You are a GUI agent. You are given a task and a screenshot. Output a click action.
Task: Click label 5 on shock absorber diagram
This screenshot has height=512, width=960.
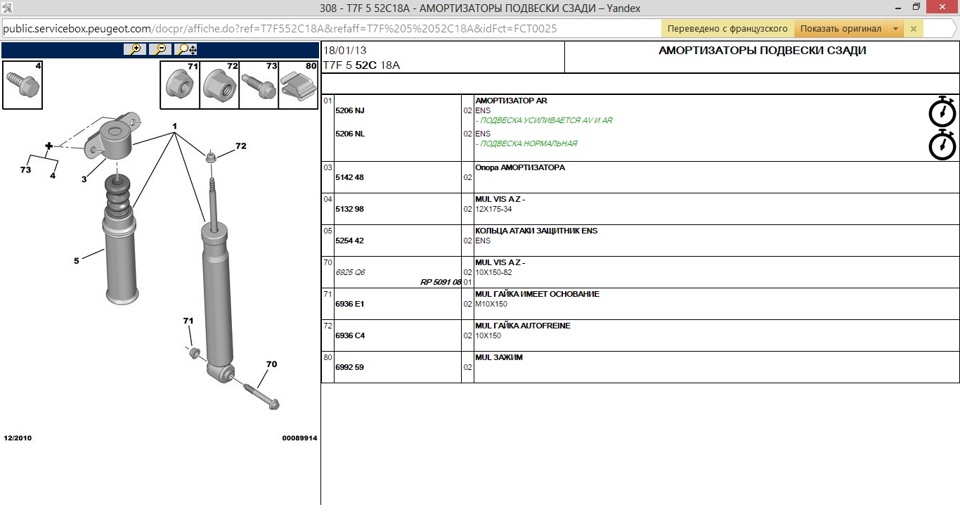75,262
